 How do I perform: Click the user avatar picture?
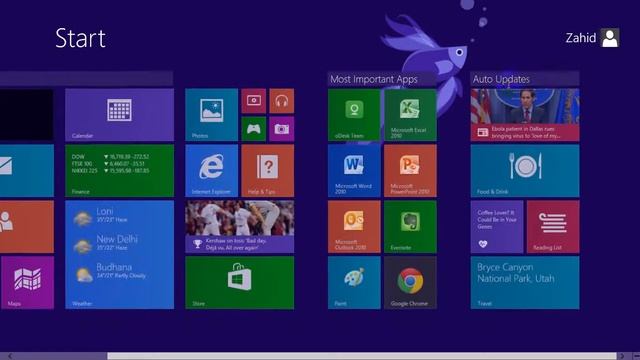coord(610,38)
